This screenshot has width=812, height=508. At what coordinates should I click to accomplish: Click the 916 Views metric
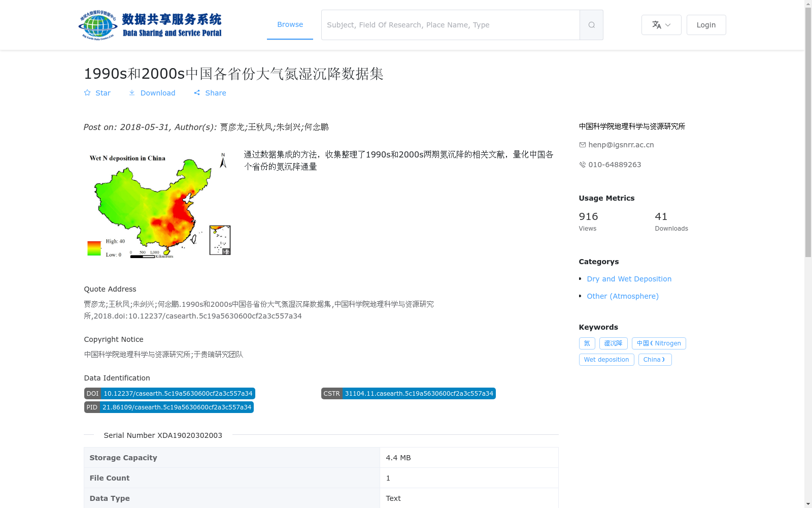pos(588,221)
